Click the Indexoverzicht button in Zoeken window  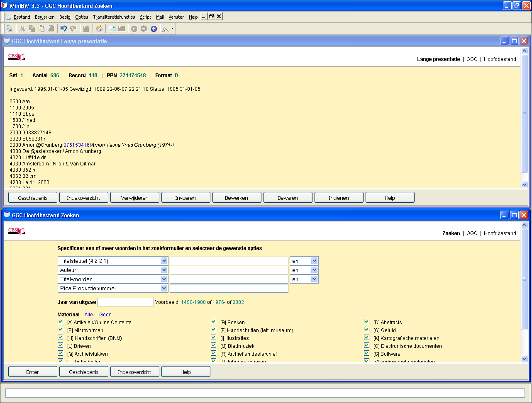pyautogui.click(x=134, y=372)
